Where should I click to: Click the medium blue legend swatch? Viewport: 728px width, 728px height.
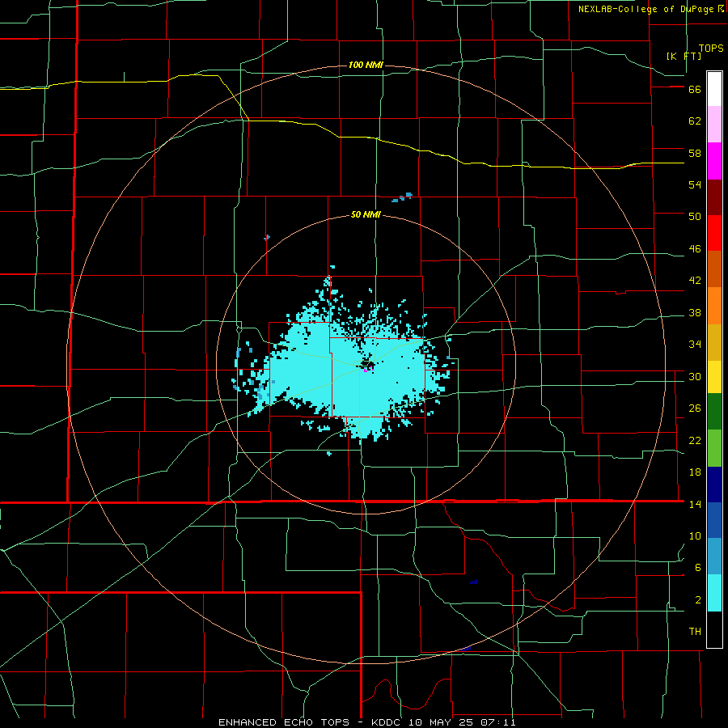[714, 520]
